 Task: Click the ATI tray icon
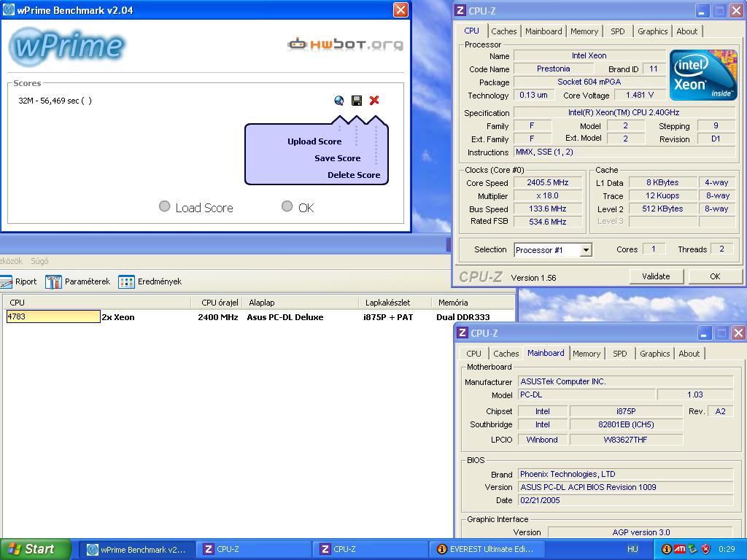[x=679, y=549]
